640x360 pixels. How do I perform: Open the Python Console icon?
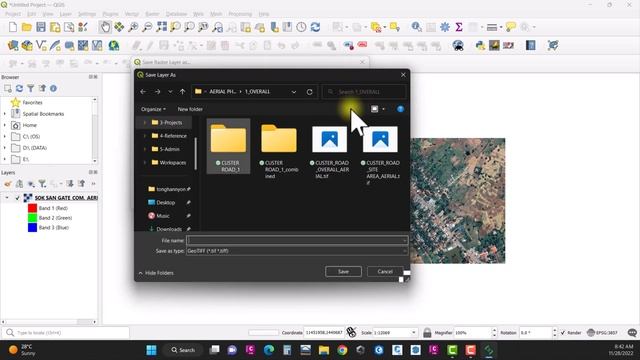pos(480,45)
